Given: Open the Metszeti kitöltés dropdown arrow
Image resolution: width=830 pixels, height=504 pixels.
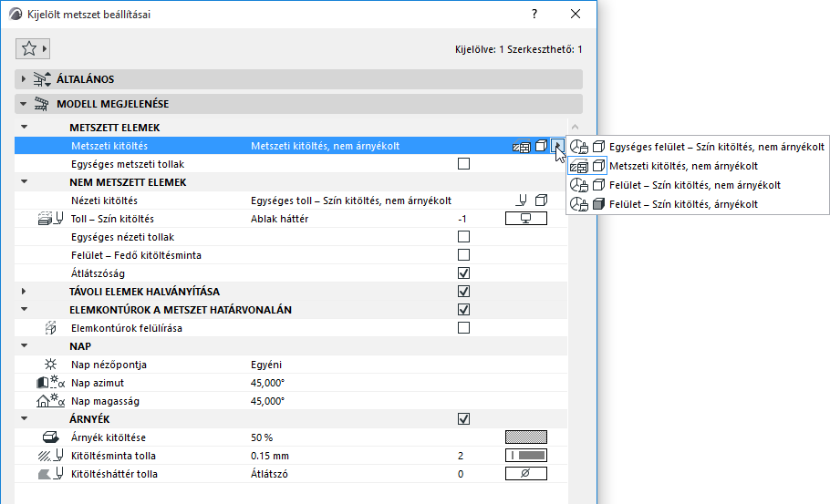Looking at the screenshot, I should click(557, 146).
